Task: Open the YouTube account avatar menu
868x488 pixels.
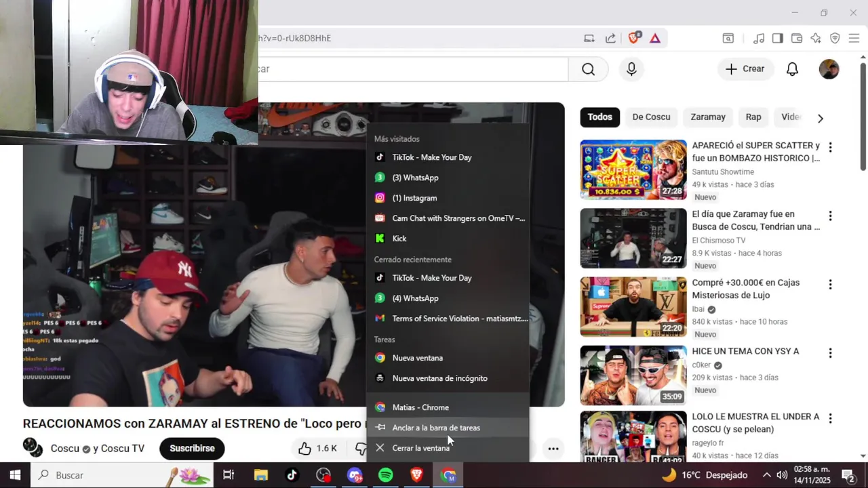Action: [x=829, y=69]
